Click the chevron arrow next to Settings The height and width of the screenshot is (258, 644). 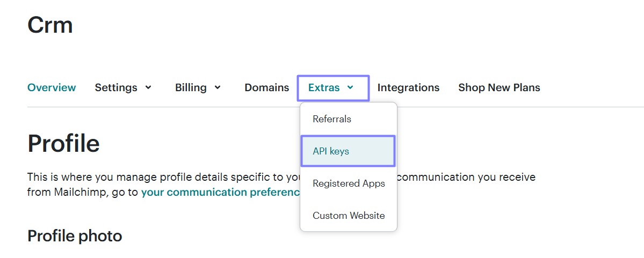coord(148,87)
